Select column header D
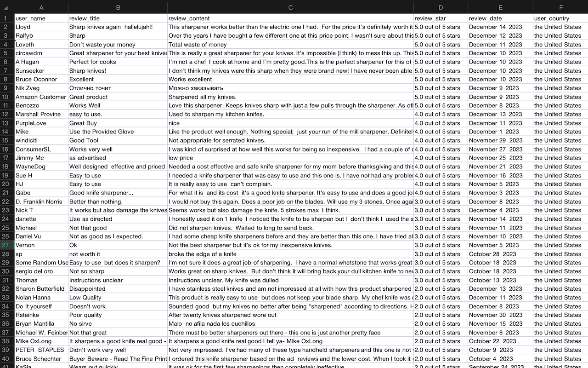 (x=440, y=7)
